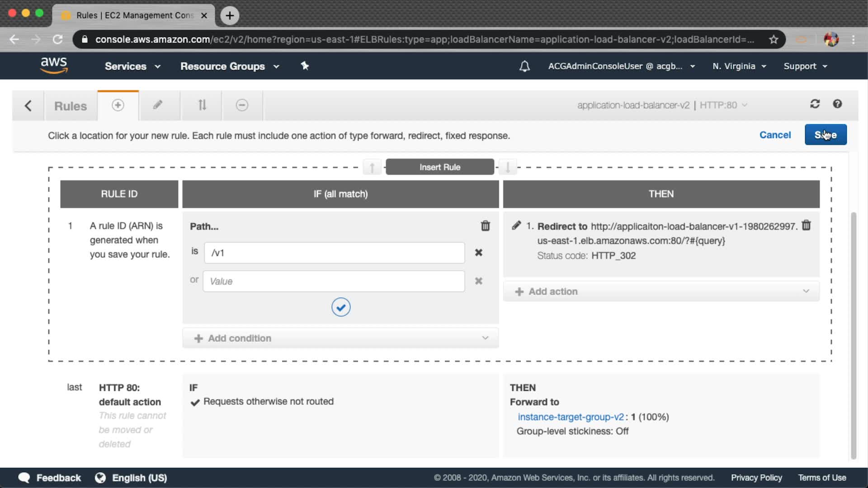Open the instance-target-group-v2 link
The width and height of the screenshot is (868, 488).
tap(571, 417)
